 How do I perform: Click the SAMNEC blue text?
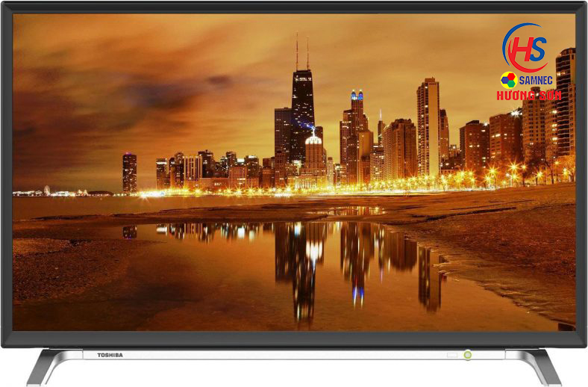click(x=539, y=80)
